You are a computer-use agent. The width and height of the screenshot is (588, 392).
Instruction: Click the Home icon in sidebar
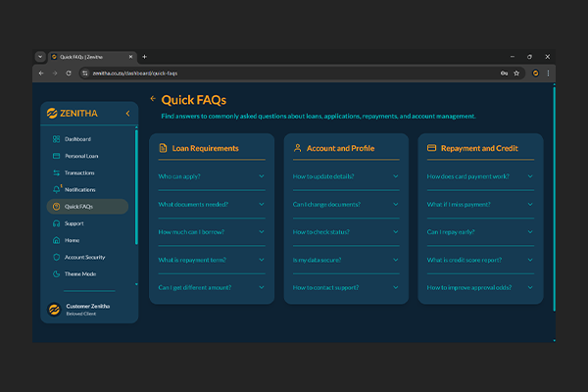(x=56, y=240)
